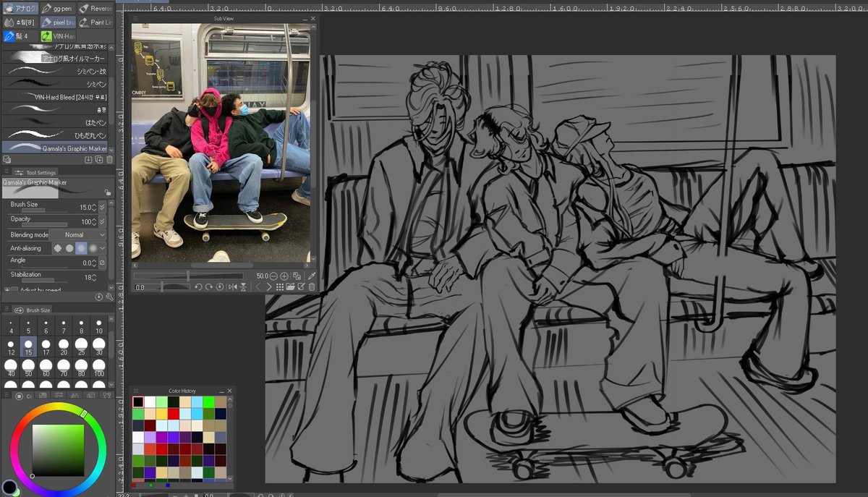Reset tool settings to initial values
This screenshot has height=497, width=868.
click(99, 297)
